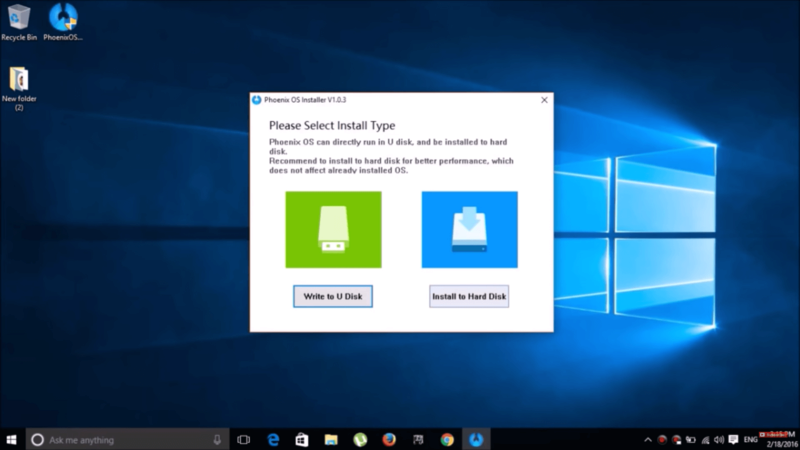
Task: Select the blue hard disk install tile
Action: 469,230
